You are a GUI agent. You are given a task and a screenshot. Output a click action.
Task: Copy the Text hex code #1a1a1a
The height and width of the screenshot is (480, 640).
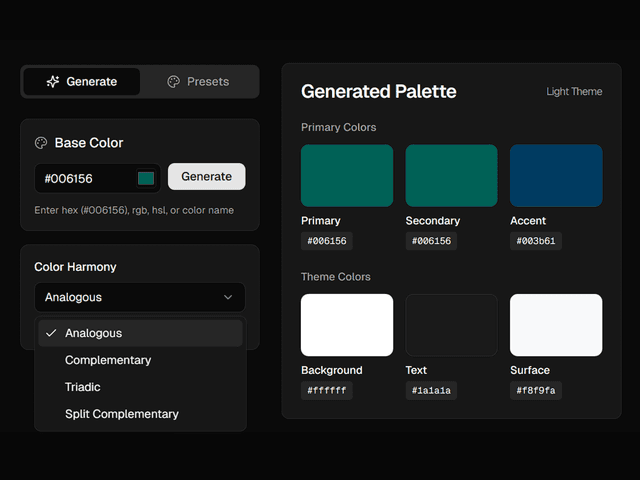click(431, 391)
